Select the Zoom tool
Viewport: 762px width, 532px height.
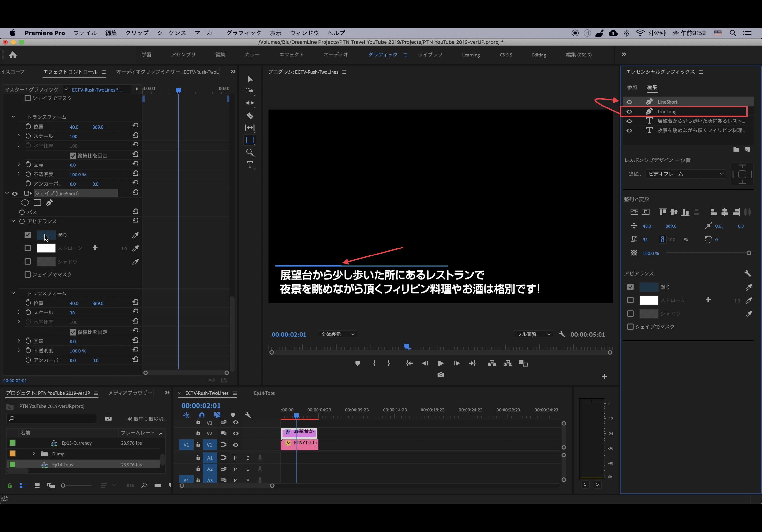coord(250,152)
